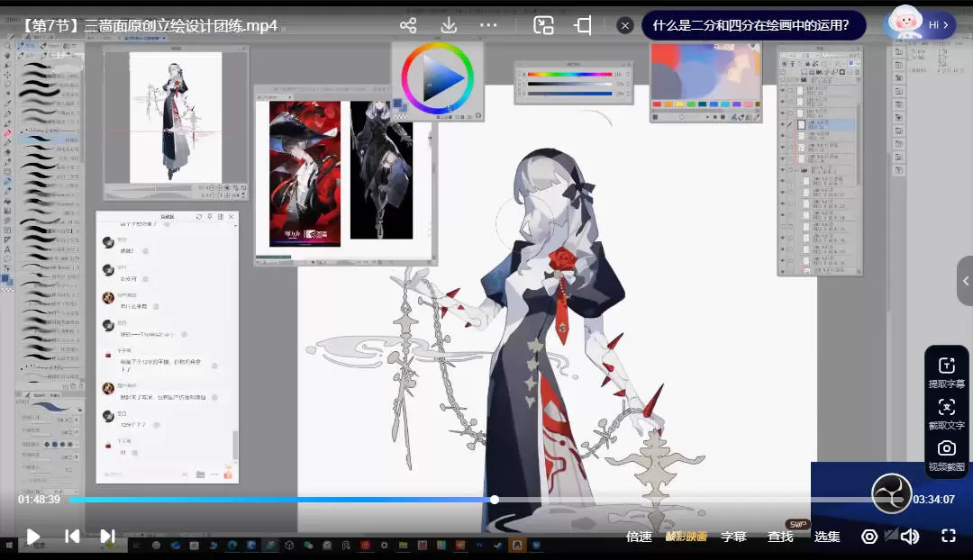Image resolution: width=973 pixels, height=560 pixels.
Task: Take a 视频截图 video screenshot
Action: coord(946,455)
